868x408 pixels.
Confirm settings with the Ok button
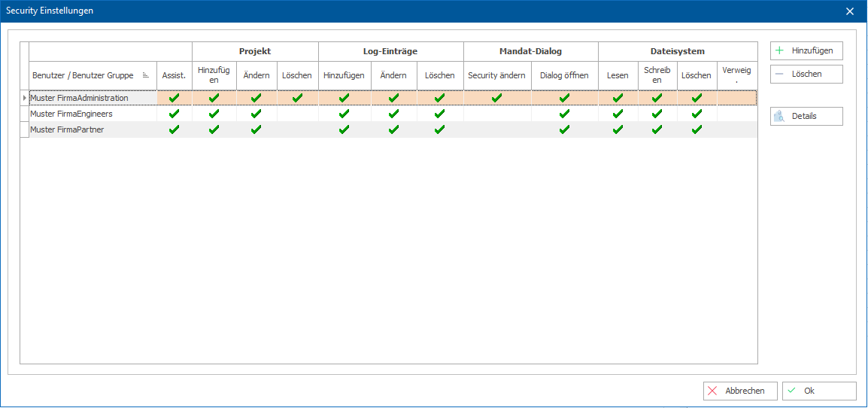(x=818, y=391)
